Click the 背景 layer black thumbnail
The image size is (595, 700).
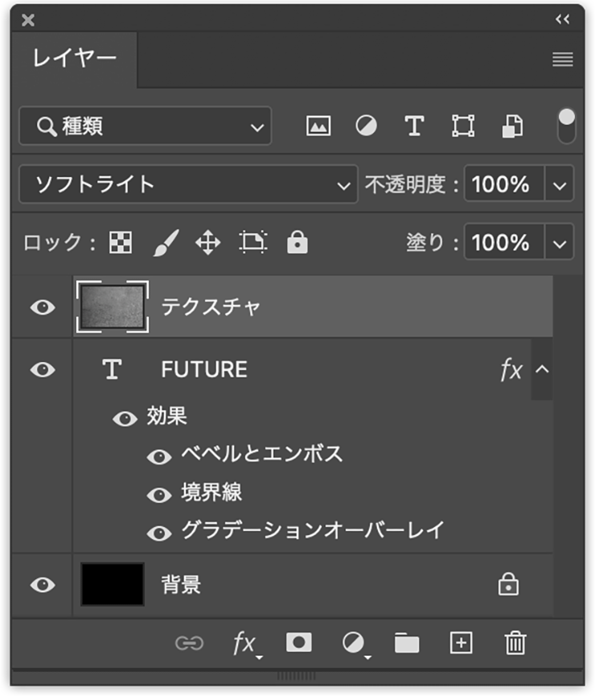(113, 584)
